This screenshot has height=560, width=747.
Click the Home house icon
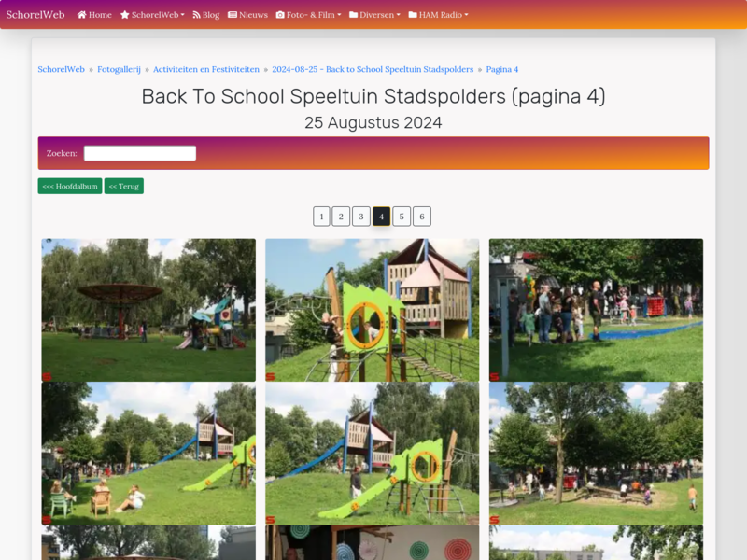(x=81, y=15)
